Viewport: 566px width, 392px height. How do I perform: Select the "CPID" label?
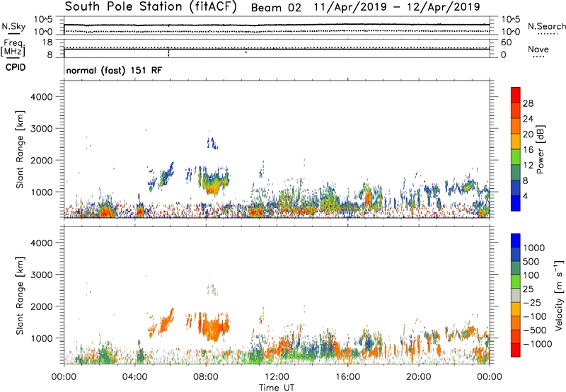16,67
